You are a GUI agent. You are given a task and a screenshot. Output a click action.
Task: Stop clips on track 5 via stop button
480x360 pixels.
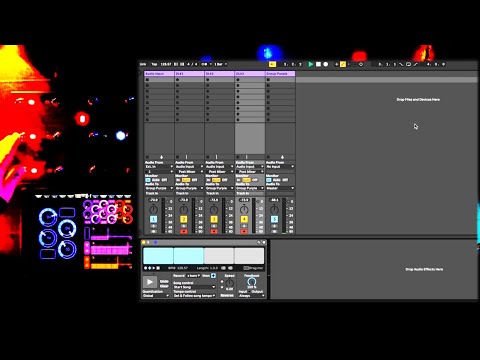[x=268, y=157]
